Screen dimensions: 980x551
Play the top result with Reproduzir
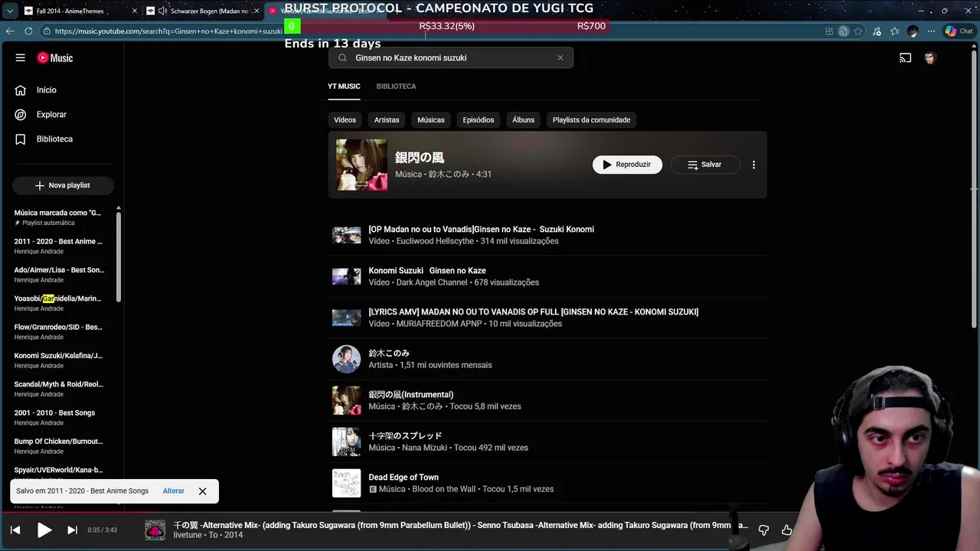(x=627, y=165)
